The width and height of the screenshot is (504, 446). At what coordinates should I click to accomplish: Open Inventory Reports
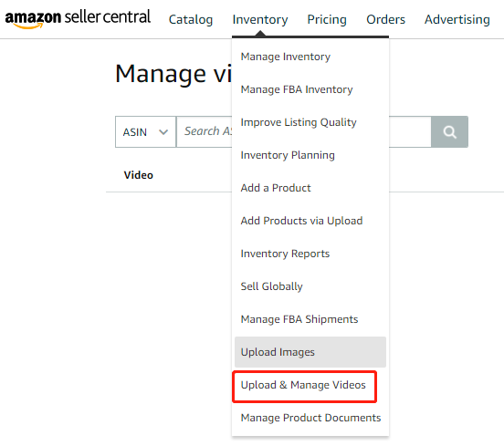(x=285, y=254)
